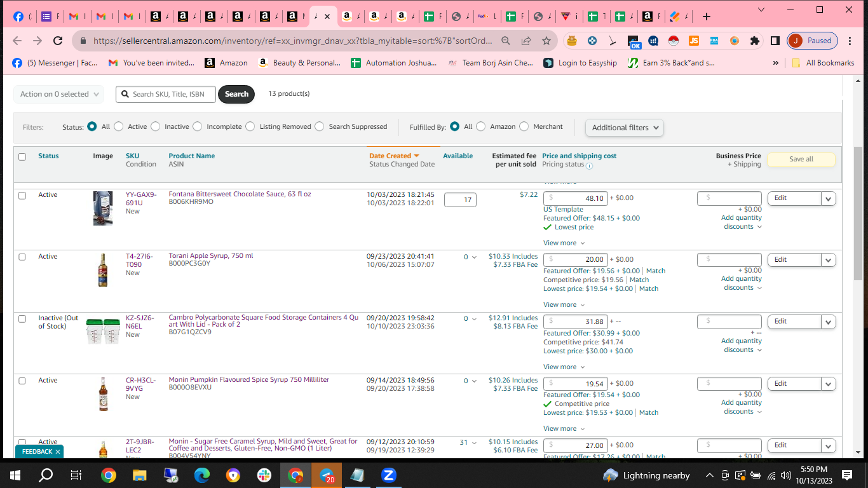Image resolution: width=868 pixels, height=488 pixels.
Task: Open the Beauty & Personal bookmark
Action: pos(299,63)
